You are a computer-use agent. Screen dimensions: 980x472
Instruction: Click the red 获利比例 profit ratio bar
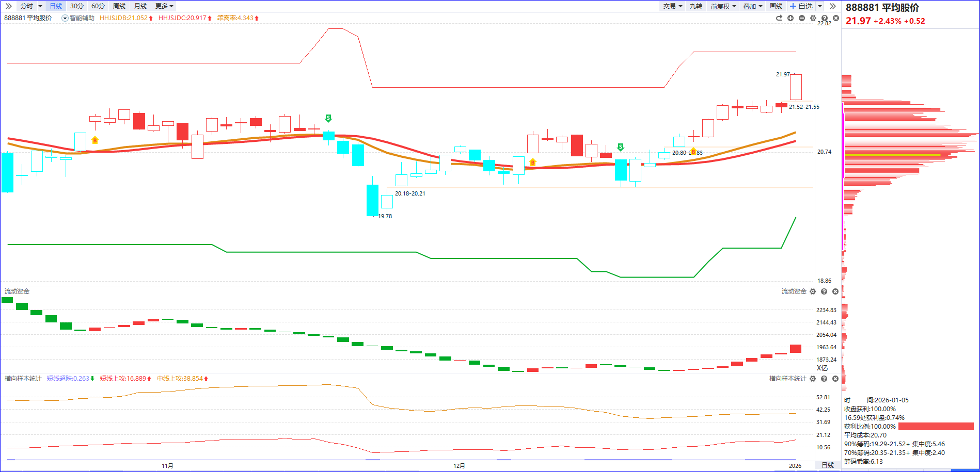pyautogui.click(x=936, y=427)
